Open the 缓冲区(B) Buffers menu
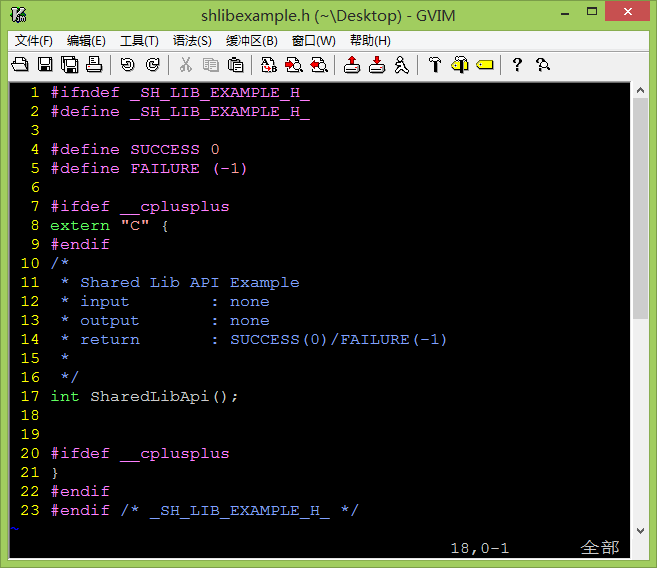The height and width of the screenshot is (568, 657). pos(251,41)
